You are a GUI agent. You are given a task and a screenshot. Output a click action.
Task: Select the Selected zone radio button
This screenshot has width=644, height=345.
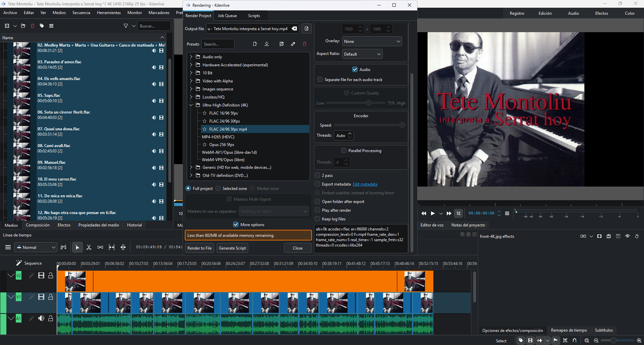[218, 189]
